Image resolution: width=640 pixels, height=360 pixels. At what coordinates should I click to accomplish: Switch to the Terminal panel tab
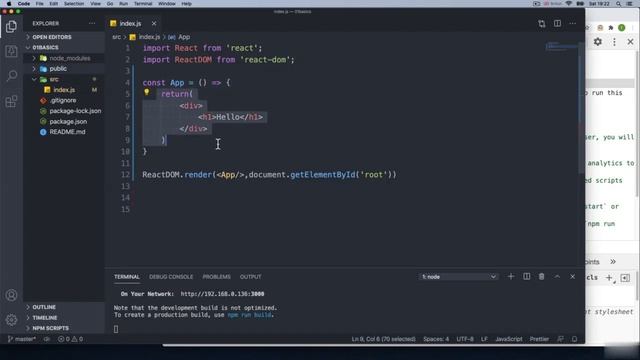tap(127, 277)
